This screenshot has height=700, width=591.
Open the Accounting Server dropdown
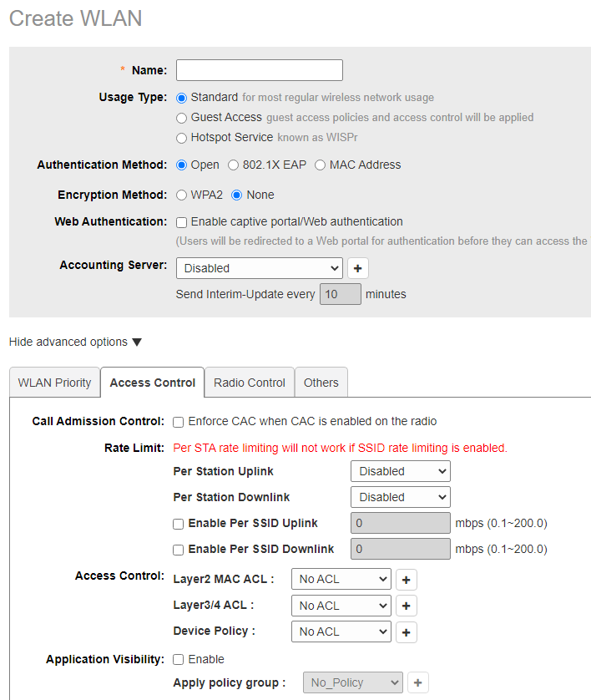pos(259,268)
